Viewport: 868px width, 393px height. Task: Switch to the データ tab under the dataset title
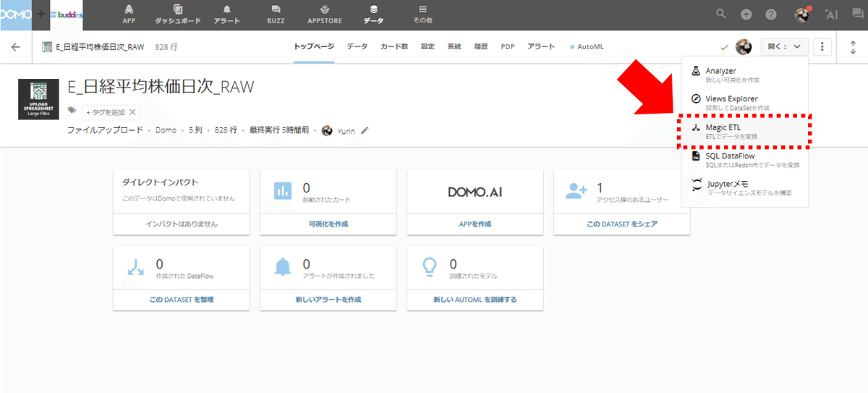point(357,47)
